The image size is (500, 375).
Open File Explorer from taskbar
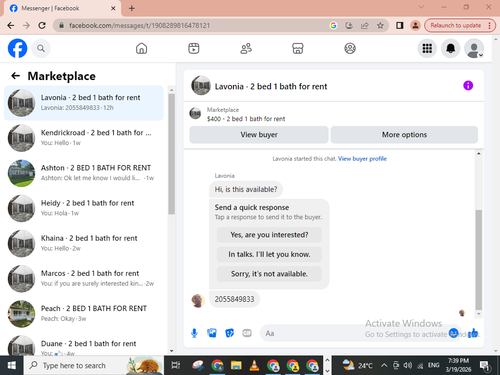point(236,366)
